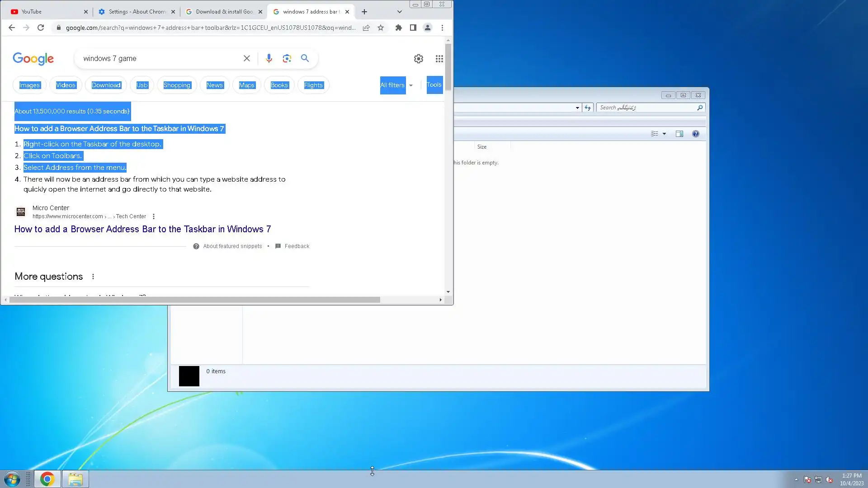868x488 pixels.
Task: Open Explorer change view dropdown arrow
Action: (664, 134)
